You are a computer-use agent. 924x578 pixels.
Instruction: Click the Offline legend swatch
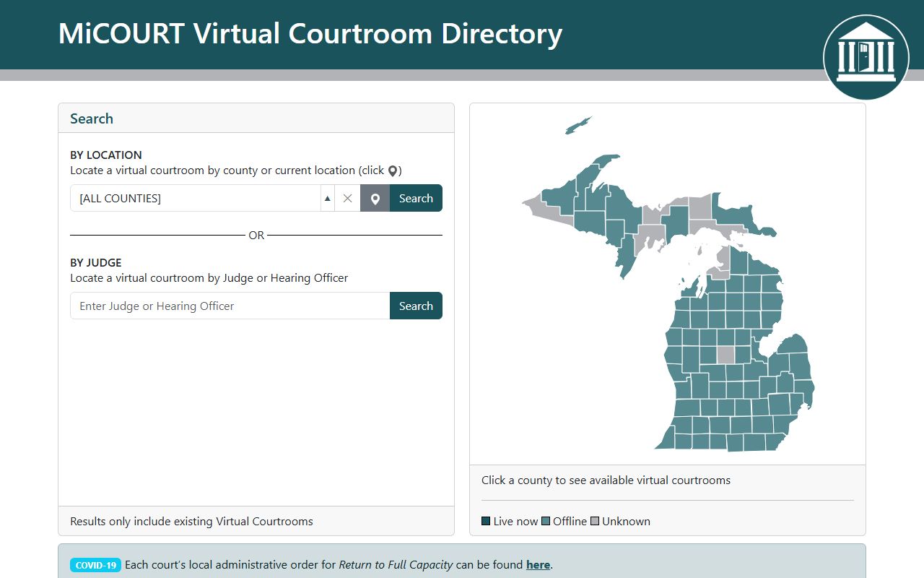click(x=546, y=521)
